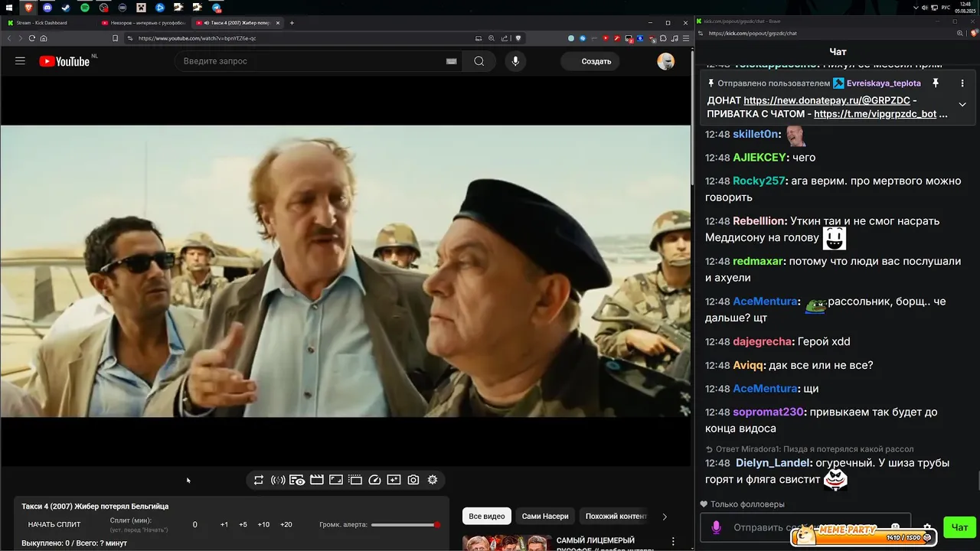Click the aspect-ratio frame icon
The height and width of the screenshot is (551, 980).
(x=336, y=480)
